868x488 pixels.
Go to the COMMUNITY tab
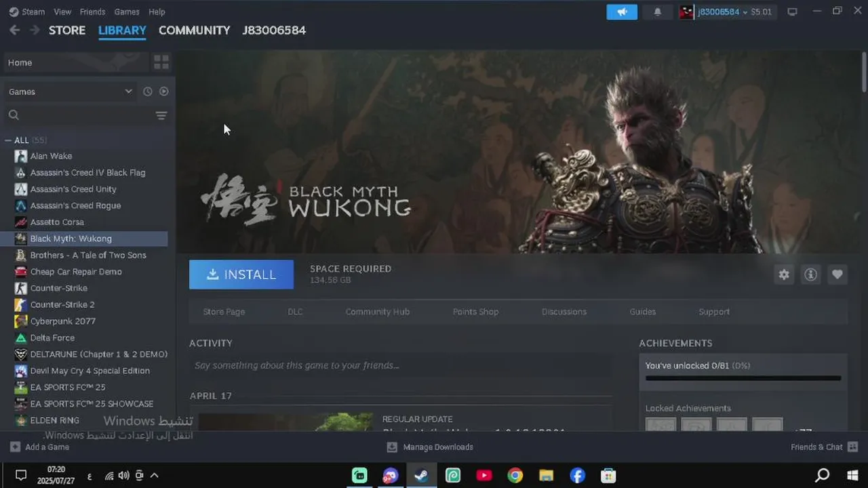[194, 30]
